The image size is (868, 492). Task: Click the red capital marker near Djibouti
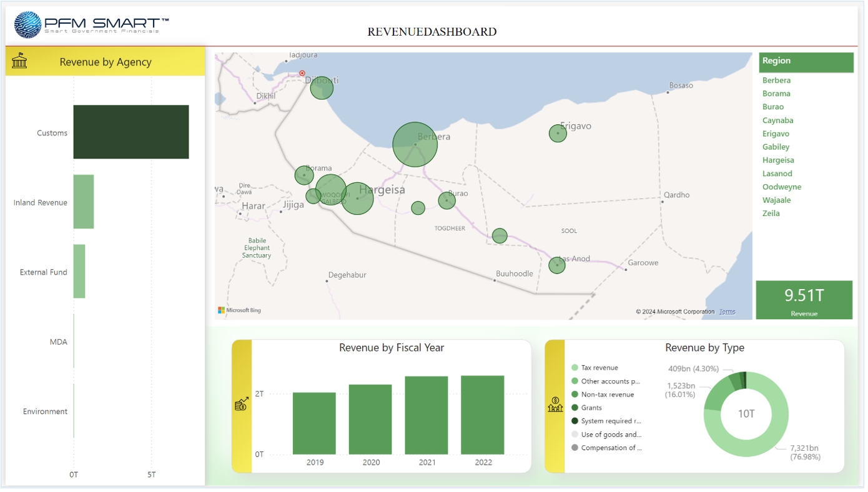click(x=302, y=73)
